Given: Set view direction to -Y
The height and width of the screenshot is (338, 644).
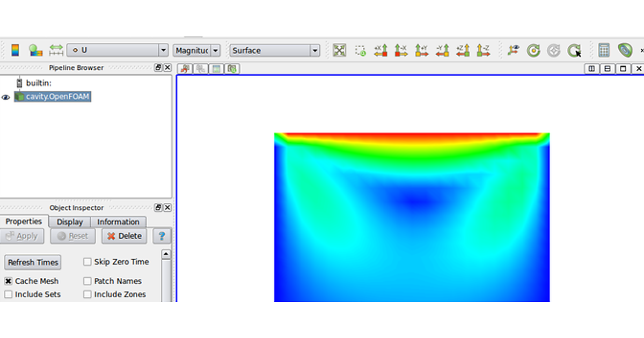Looking at the screenshot, I should pos(442,50).
